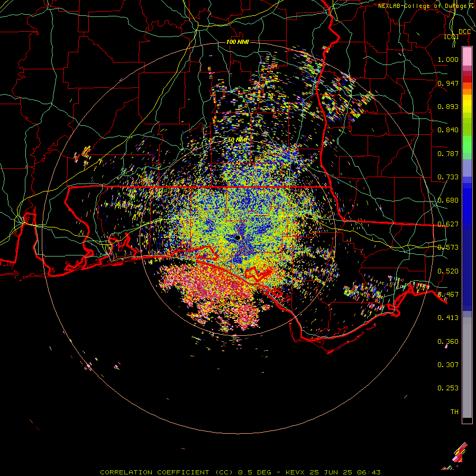Click the [CC] label above the color scale
The image size is (476, 476).
pos(452,36)
